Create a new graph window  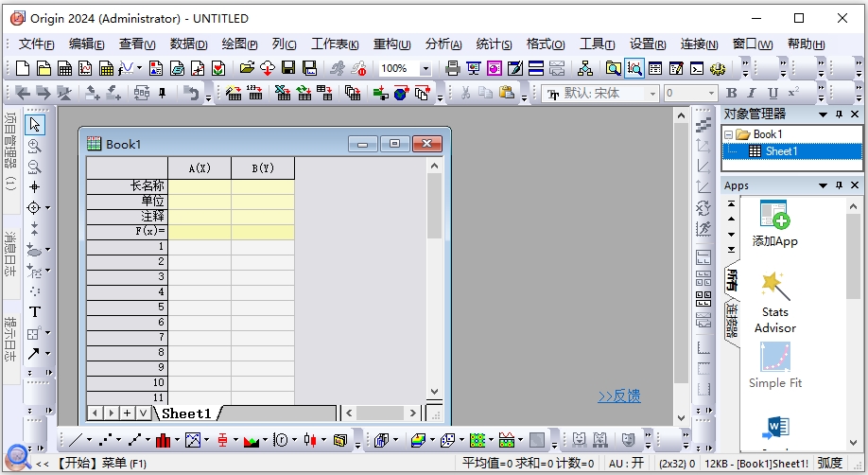[x=85, y=68]
